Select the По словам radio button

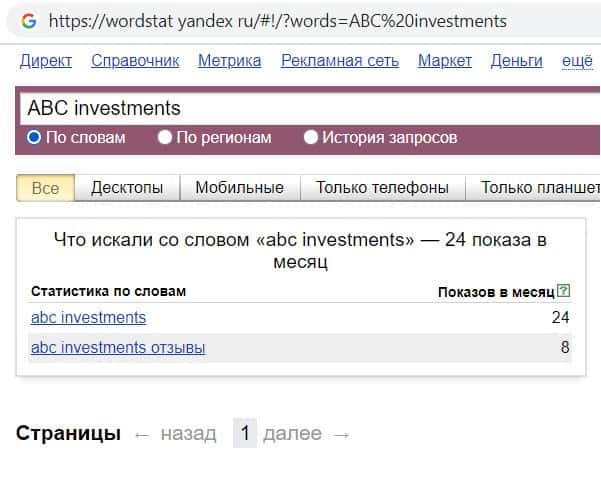pyautogui.click(x=34, y=137)
